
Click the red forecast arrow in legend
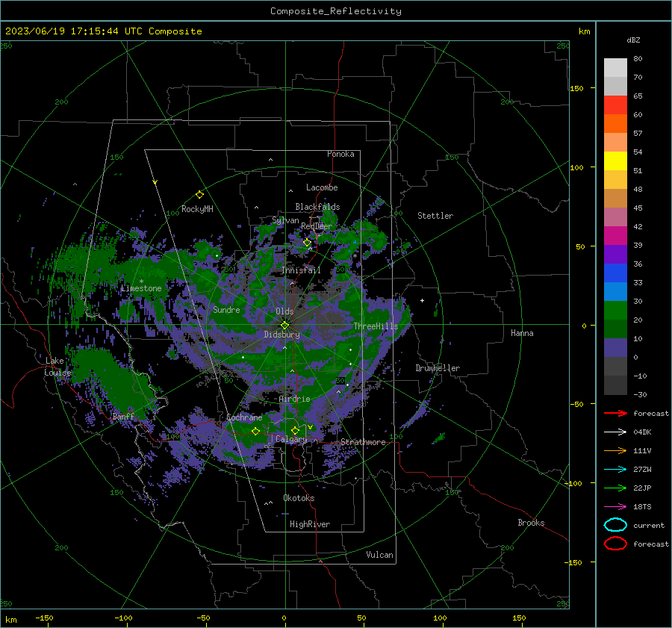(615, 413)
